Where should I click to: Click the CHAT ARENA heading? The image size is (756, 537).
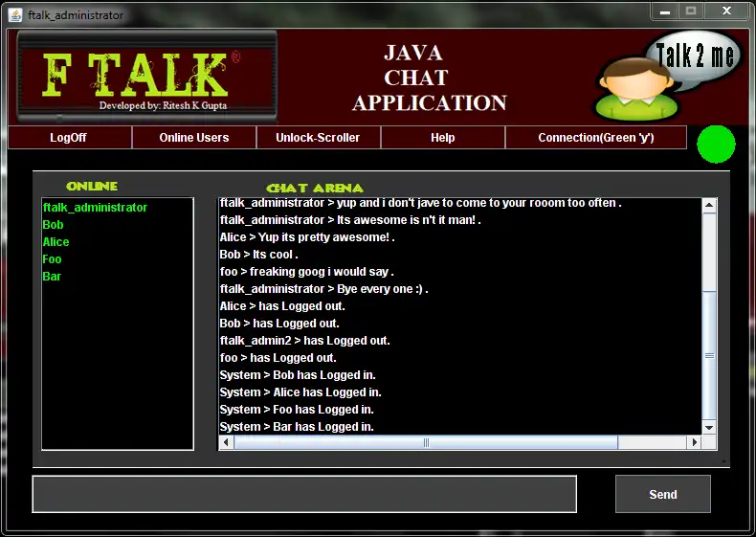click(x=315, y=189)
